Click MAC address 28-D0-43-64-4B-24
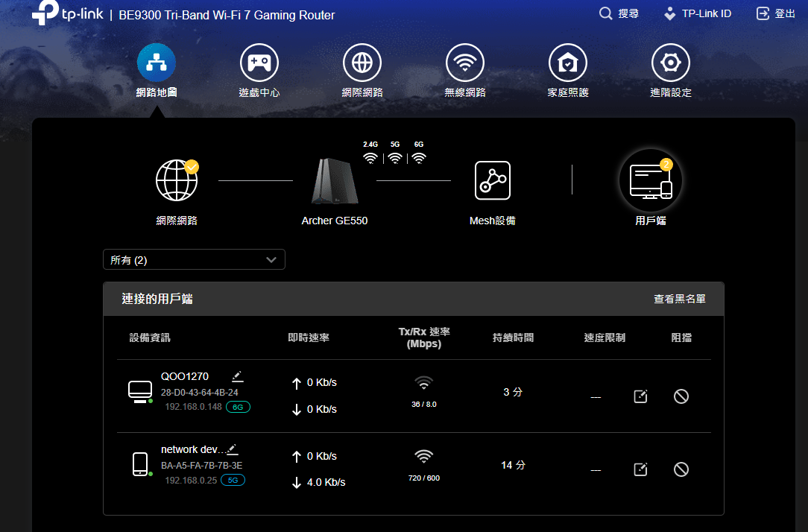 click(200, 393)
